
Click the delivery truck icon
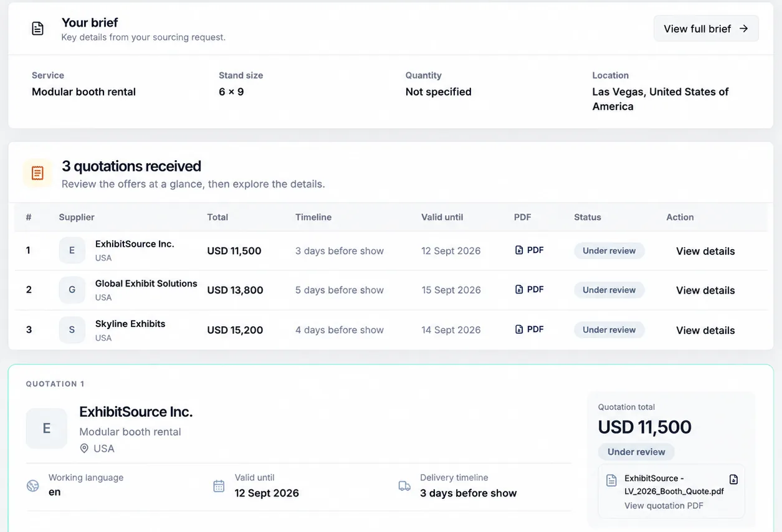[404, 486]
